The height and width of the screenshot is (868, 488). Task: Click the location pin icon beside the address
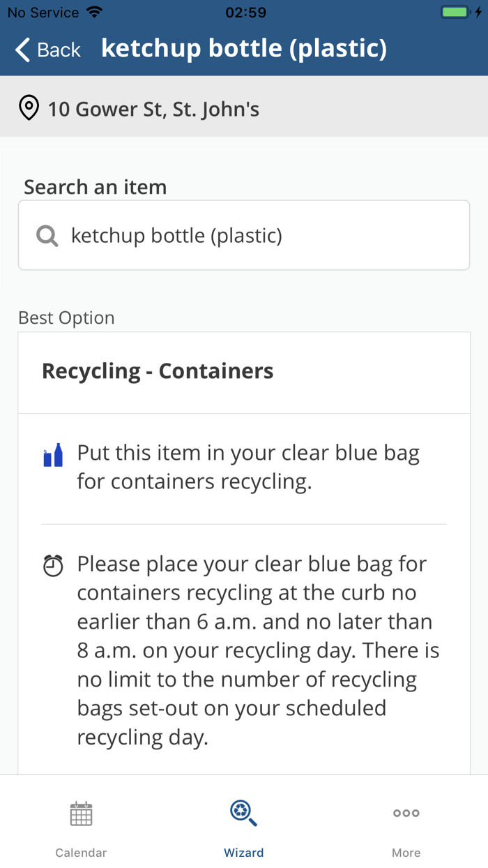pos(29,108)
